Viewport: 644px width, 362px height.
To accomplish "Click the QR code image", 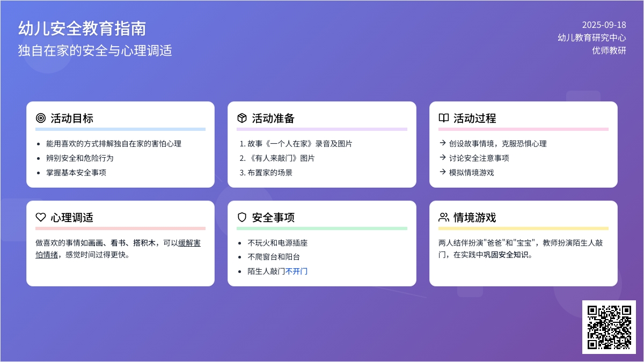I will pyautogui.click(x=609, y=327).
